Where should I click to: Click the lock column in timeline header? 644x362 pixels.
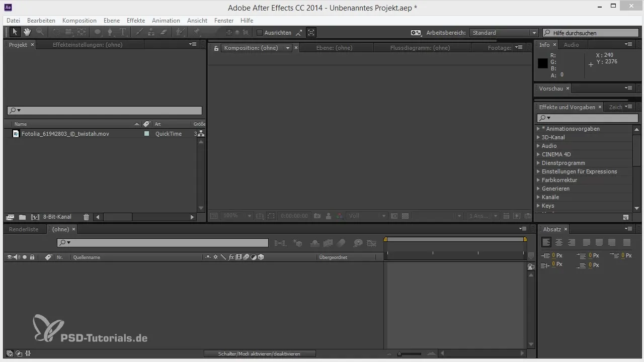[32, 257]
